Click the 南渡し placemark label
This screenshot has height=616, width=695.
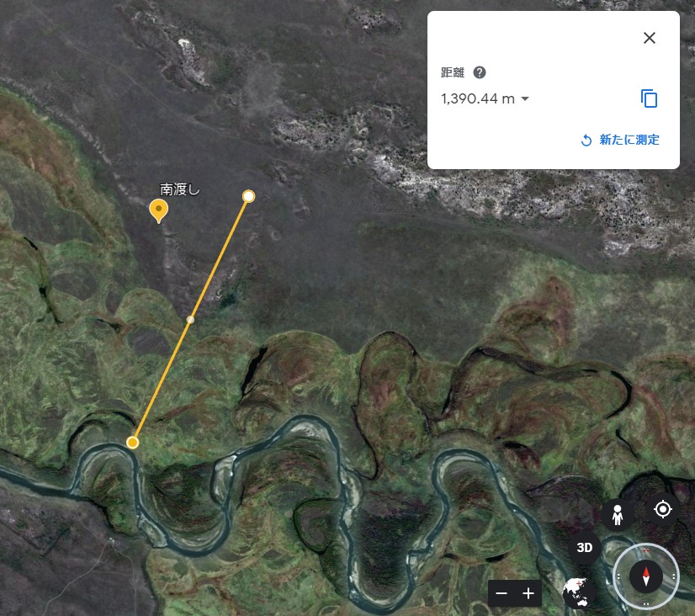point(180,189)
